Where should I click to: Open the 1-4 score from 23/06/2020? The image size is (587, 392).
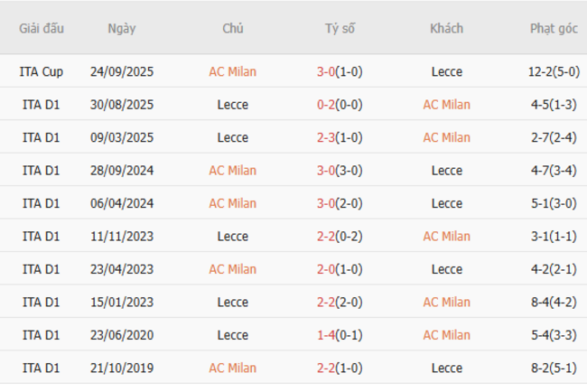tap(326, 335)
